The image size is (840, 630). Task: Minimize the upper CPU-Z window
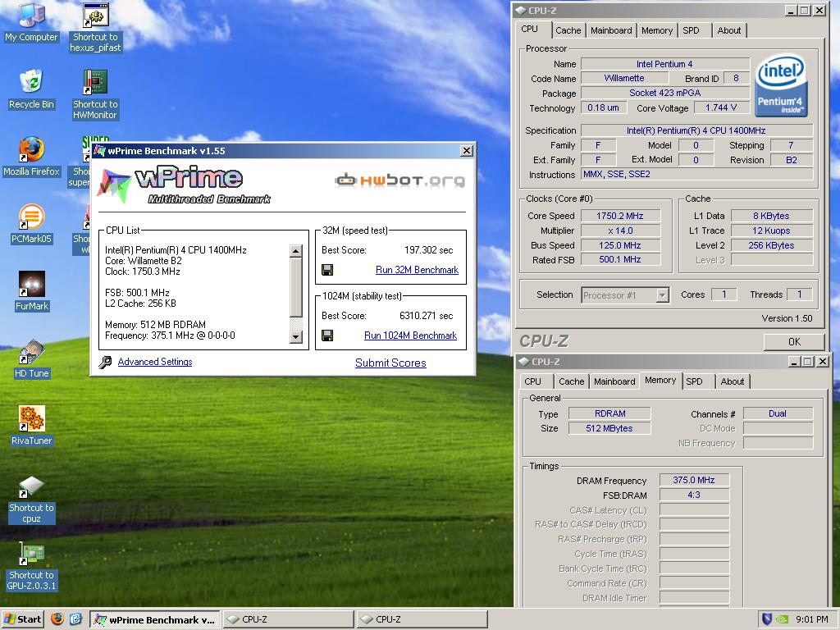[x=790, y=10]
